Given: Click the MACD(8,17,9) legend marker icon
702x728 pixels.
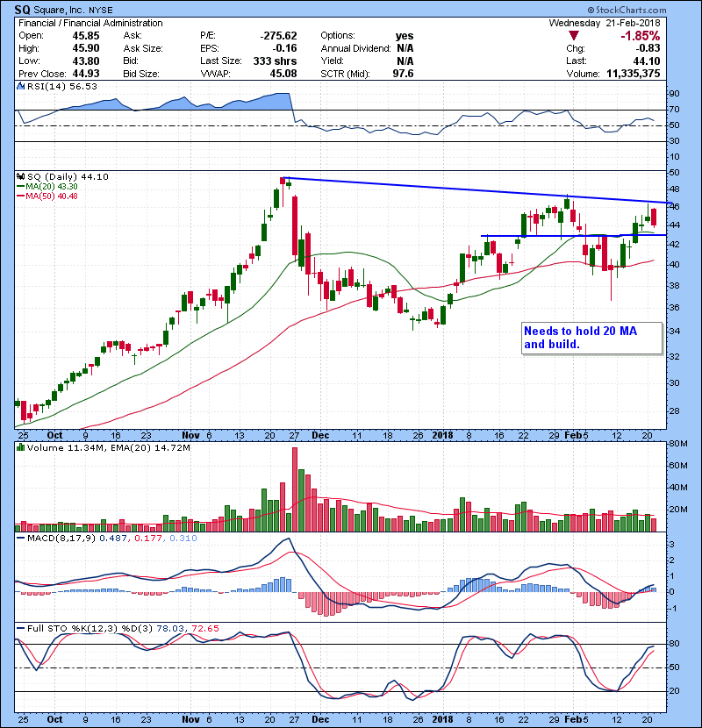Looking at the screenshot, I should coord(20,537).
